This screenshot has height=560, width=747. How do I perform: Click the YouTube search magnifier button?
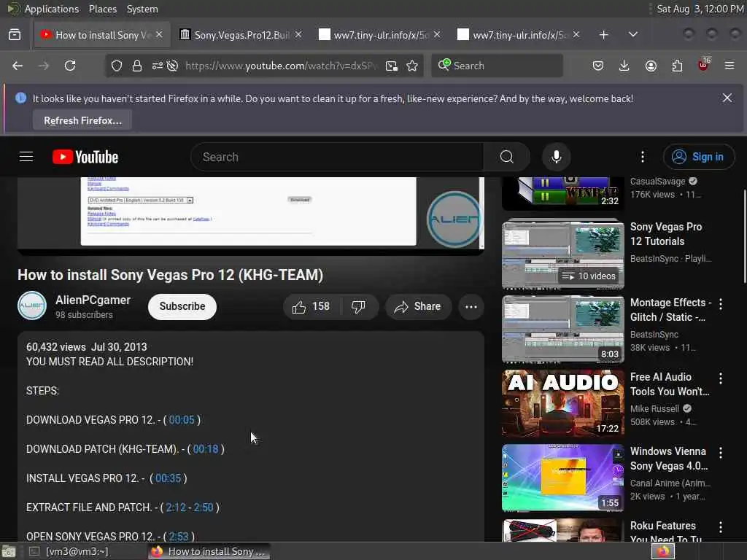(x=506, y=157)
